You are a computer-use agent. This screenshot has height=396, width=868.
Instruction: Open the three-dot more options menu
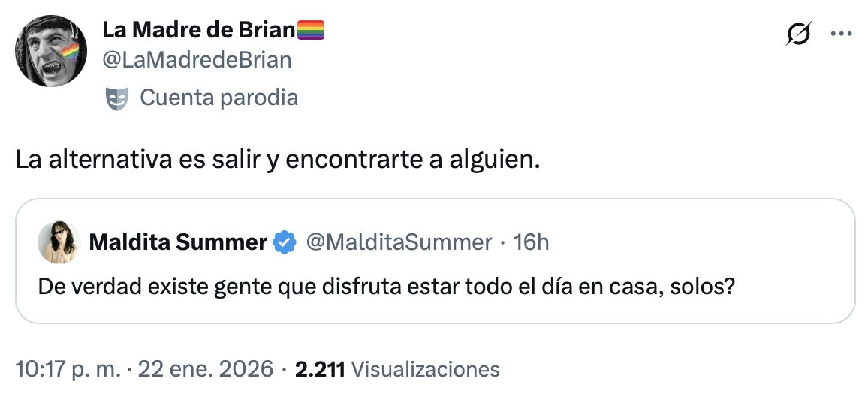[839, 34]
